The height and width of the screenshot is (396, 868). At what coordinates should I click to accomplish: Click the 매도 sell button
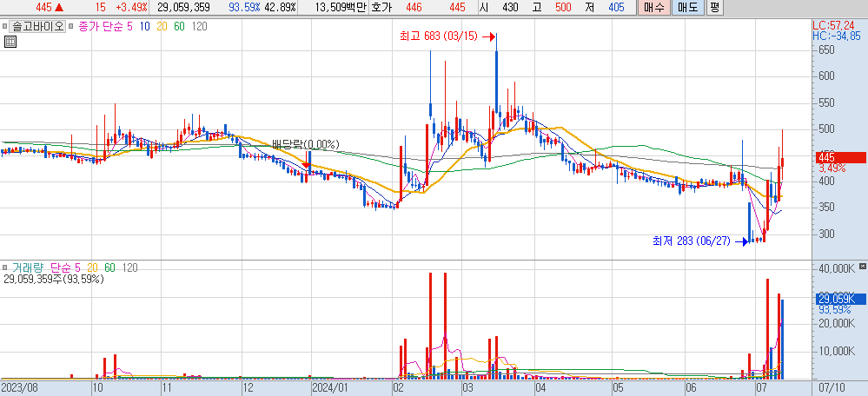coord(688,8)
